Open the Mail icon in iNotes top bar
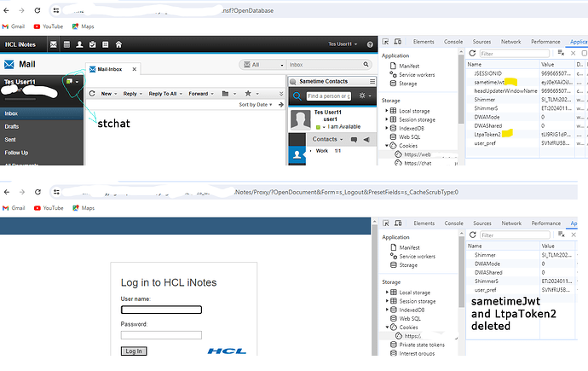 54,44
